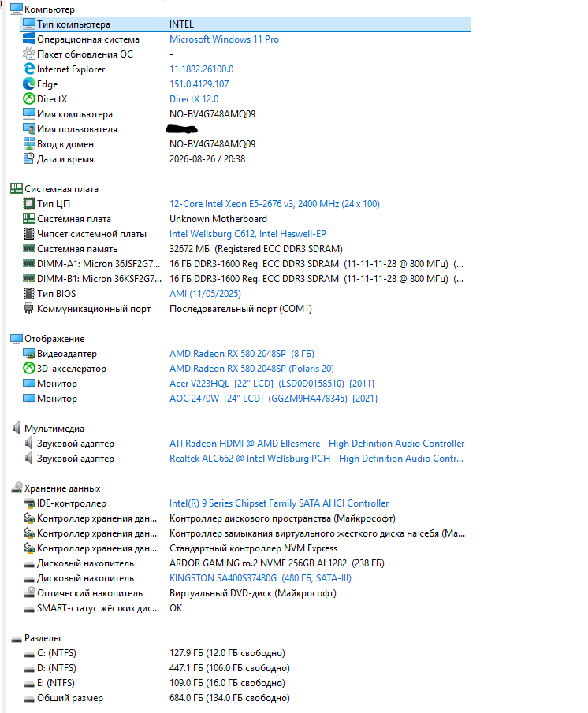Click the DIMM-A1 memory module icon

pyautogui.click(x=28, y=264)
